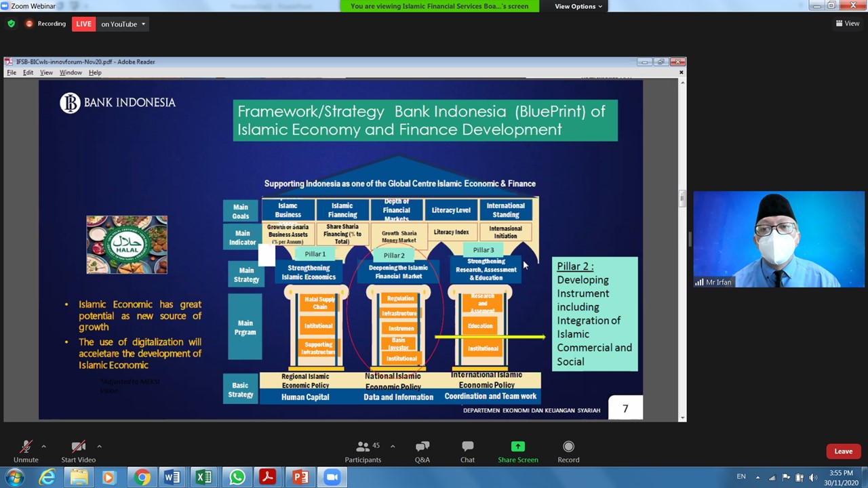Screen dimensions: 868x488
Task: Open Microsoft Excel from the taskbar
Action: (x=203, y=477)
